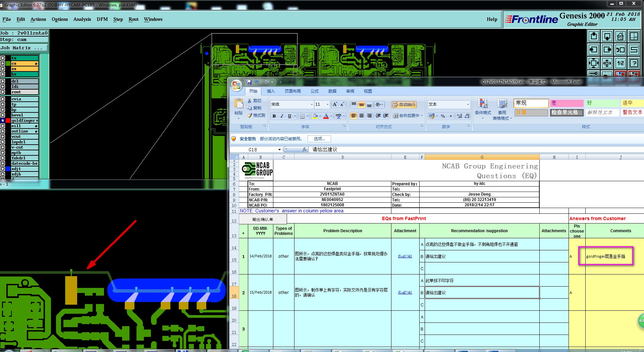
Task: Click the center align icon in Excel
Action: point(361,116)
